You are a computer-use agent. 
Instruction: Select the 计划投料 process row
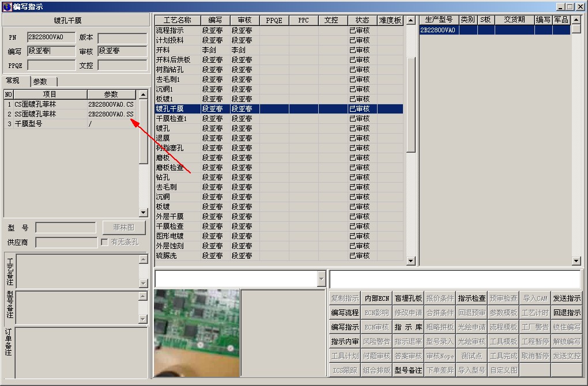pyautogui.click(x=279, y=40)
